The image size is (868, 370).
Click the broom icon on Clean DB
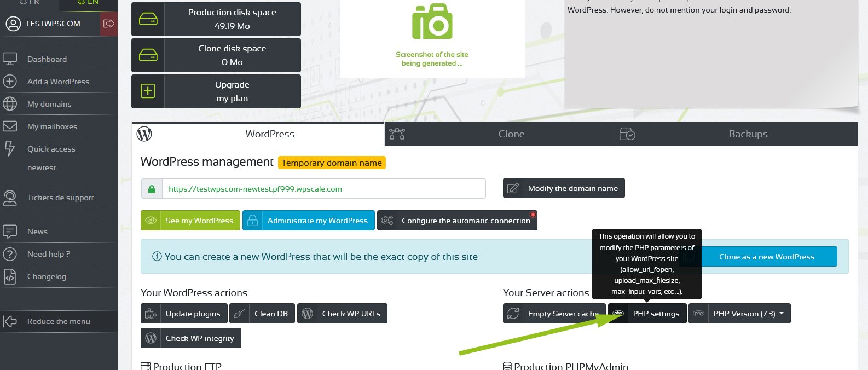[x=239, y=314]
